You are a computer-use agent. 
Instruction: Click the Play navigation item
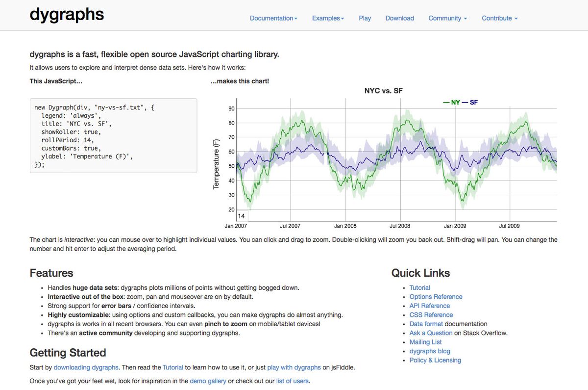365,18
